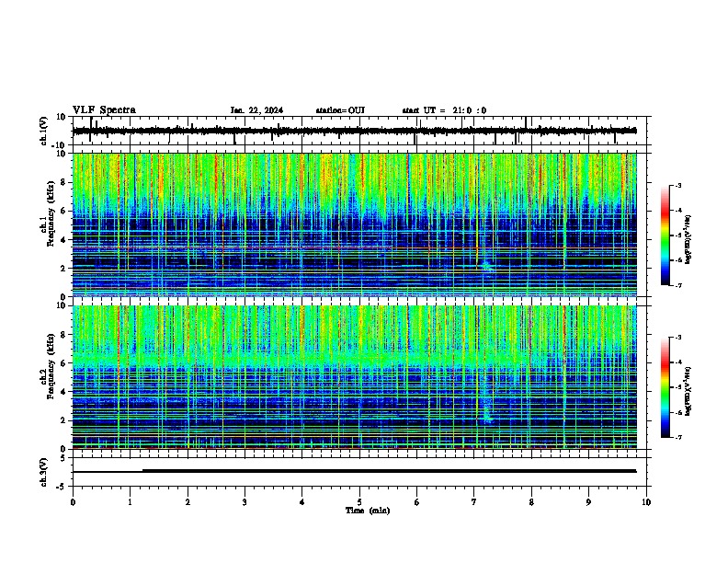Click the 2 kHz burst near minute 7 in ch.1

tap(486, 267)
